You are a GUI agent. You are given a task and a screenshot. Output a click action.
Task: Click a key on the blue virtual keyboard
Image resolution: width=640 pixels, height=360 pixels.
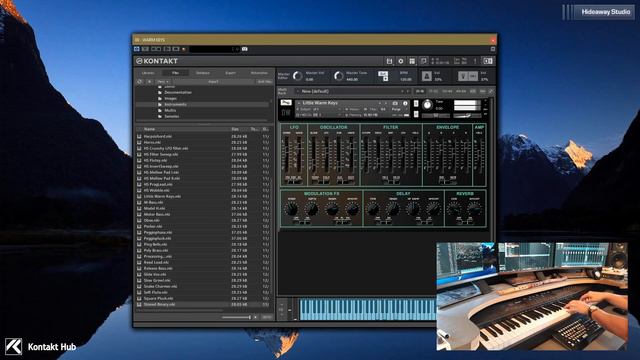pyautogui.click(x=367, y=309)
